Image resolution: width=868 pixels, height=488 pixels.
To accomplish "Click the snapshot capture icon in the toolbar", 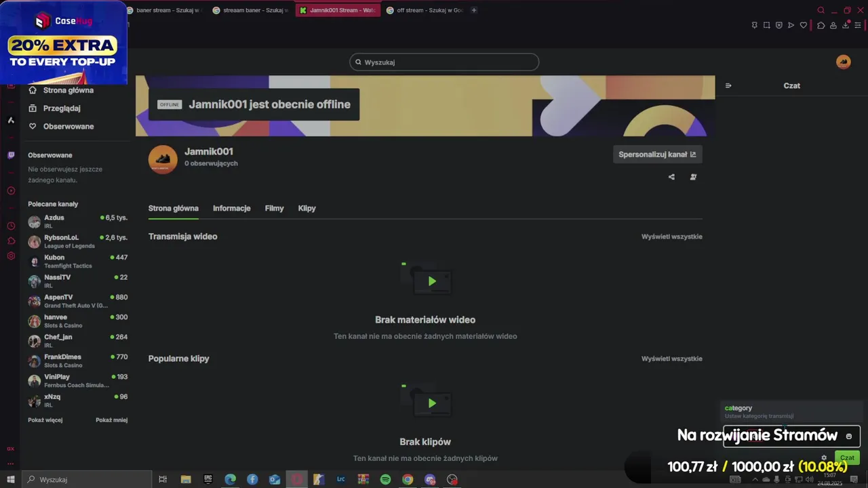I will 767,25.
